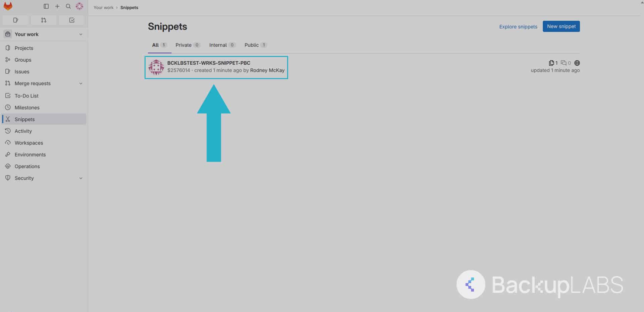Image resolution: width=644 pixels, height=312 pixels.
Task: Click the comments counter icon on the snippet row
Action: [x=564, y=63]
